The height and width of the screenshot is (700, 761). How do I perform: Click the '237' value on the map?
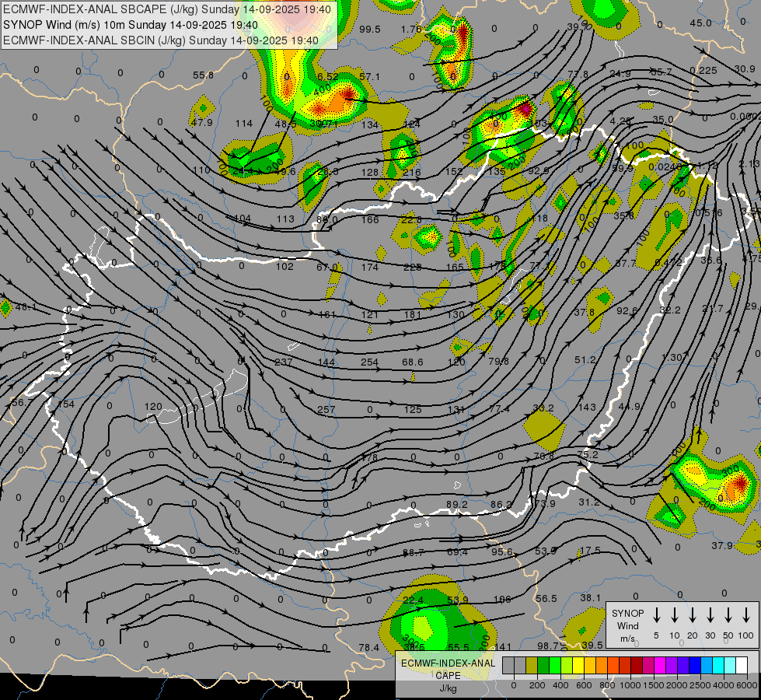click(284, 362)
